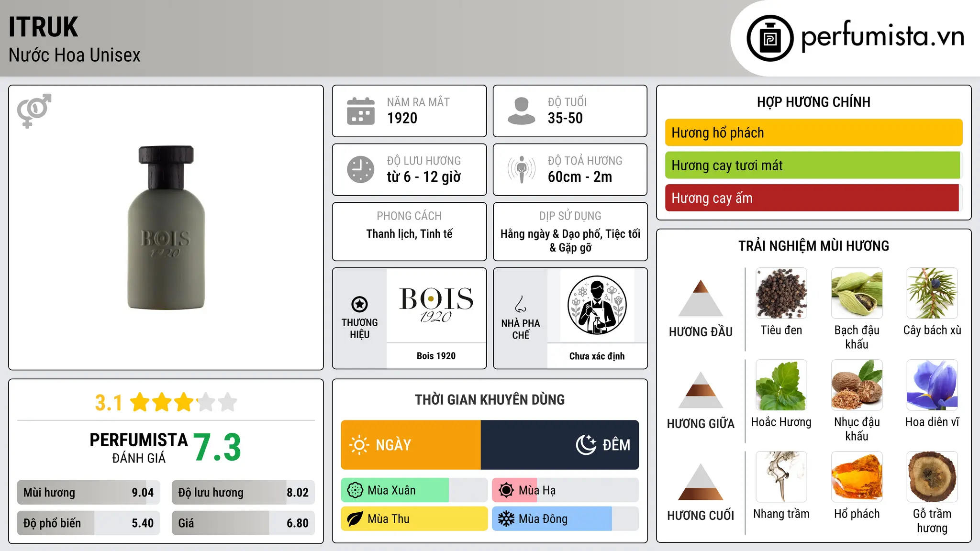Click the Tiêu đen note name
This screenshot has width=980, height=551.
pos(781,330)
